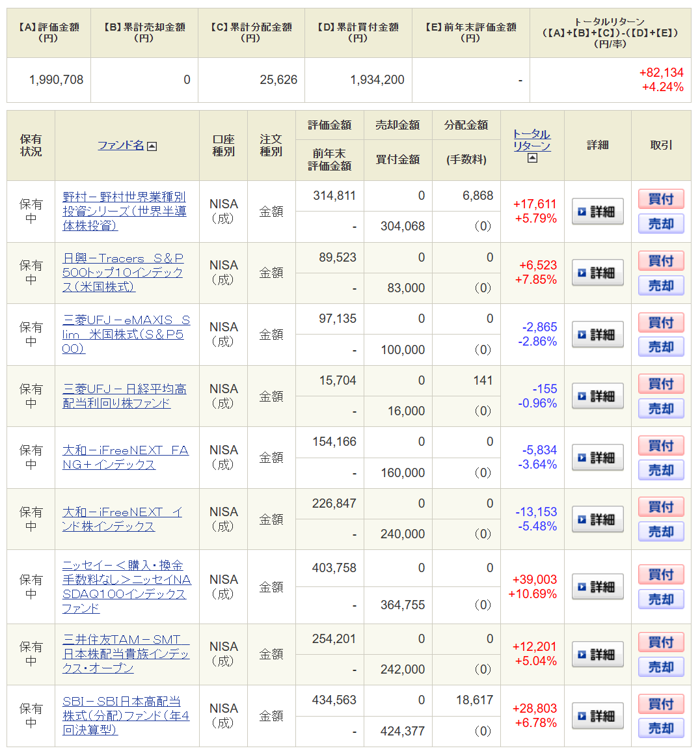Click 買付 for the 日本株配当貴族 fund
This screenshot has height=755, width=700.
[x=661, y=642]
